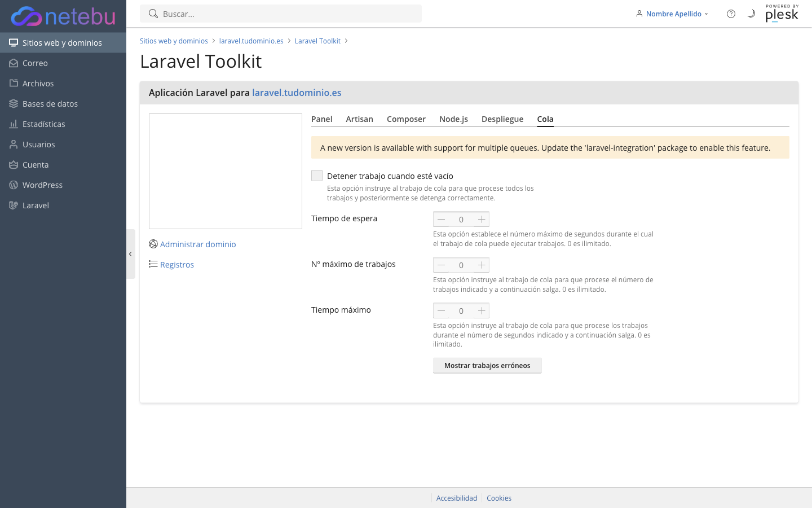Click the Cuenta icon in sidebar
812x508 pixels.
tap(14, 165)
